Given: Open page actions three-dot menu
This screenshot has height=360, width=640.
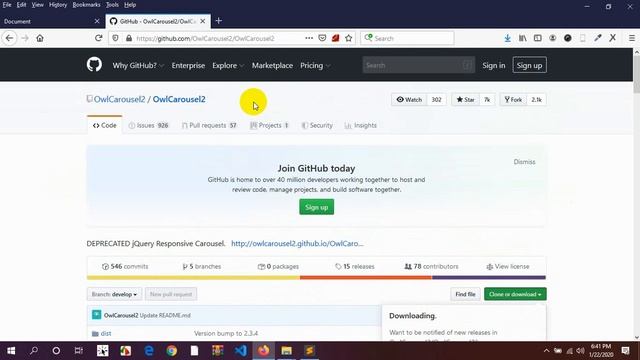Looking at the screenshot, I should click(309, 38).
